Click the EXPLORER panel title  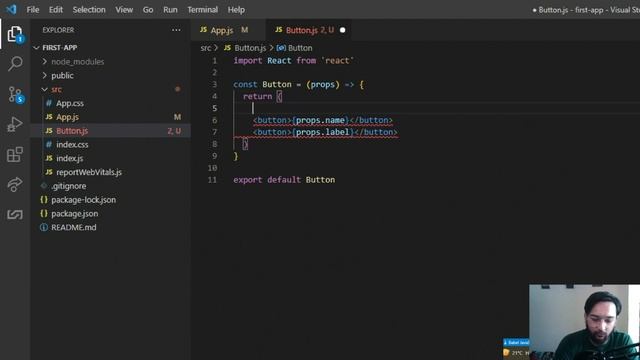[x=58, y=30]
